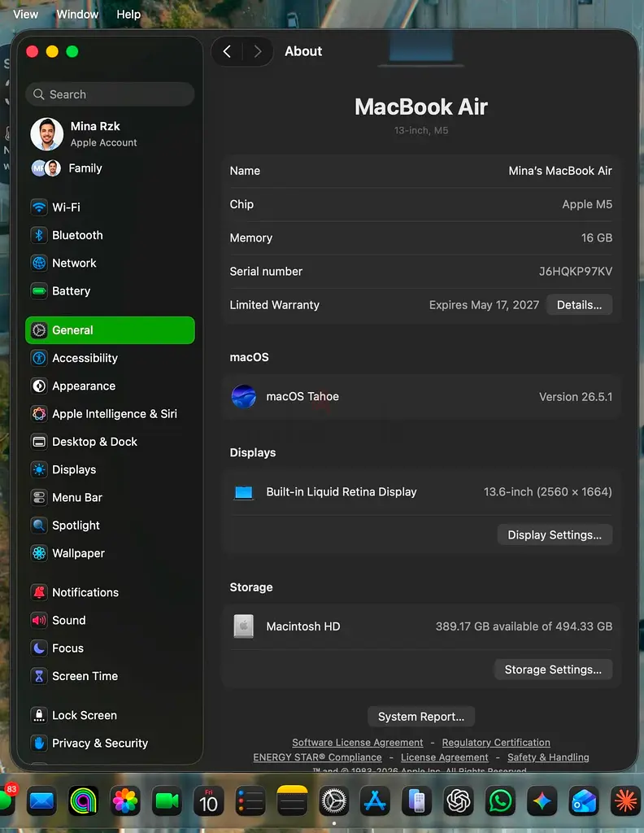Open the View menu
The image size is (644, 833).
25,15
